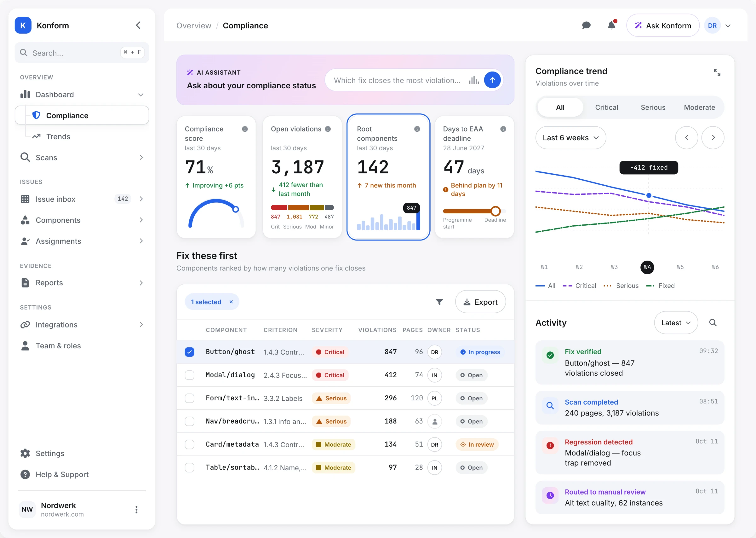Submit AI assistant question with blue arrow
Screen dimensions: 756x538
pyautogui.click(x=492, y=80)
